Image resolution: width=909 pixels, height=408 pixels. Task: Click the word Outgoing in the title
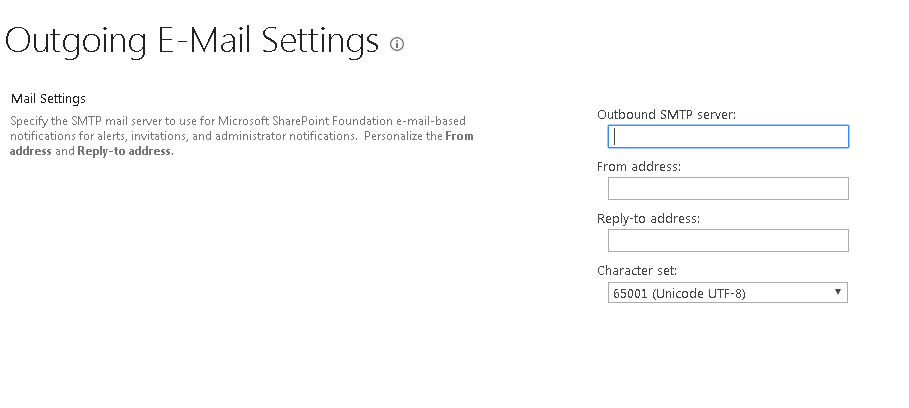click(x=75, y=42)
